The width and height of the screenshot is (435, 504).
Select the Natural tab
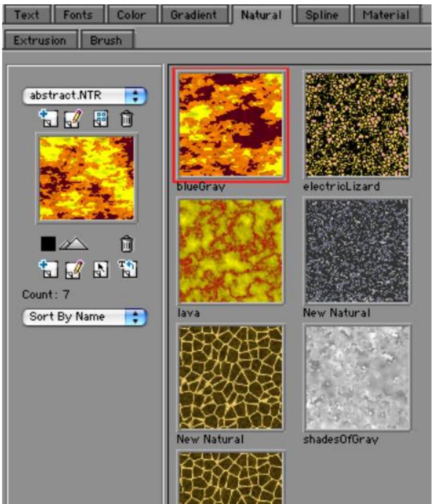(x=262, y=15)
